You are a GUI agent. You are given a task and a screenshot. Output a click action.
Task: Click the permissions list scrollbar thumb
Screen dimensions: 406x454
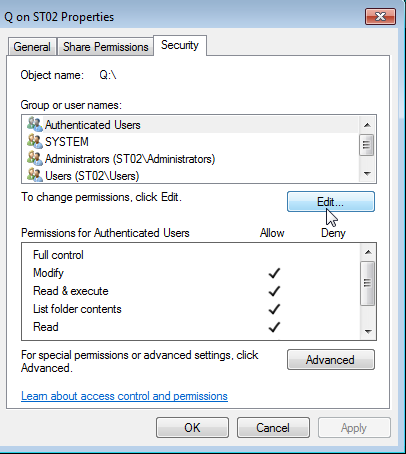367,283
